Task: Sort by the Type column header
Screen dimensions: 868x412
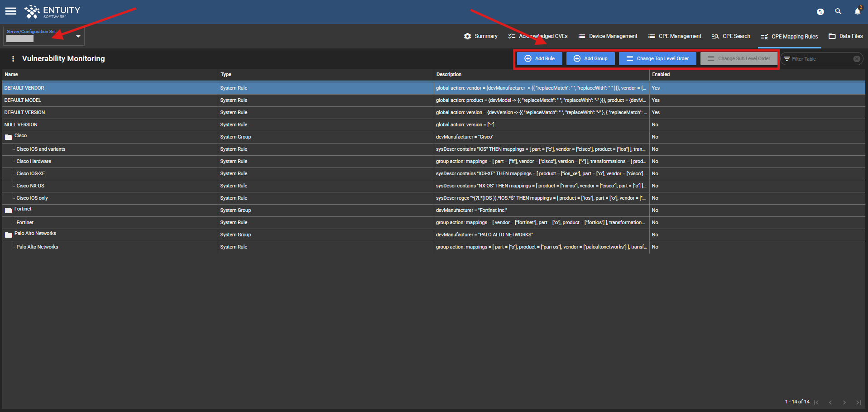Action: [326, 74]
